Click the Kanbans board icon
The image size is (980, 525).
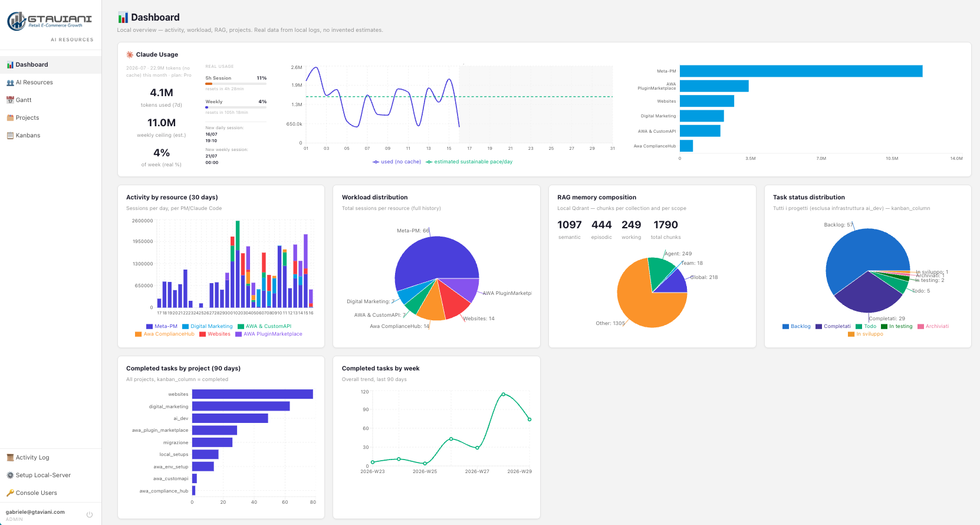tap(10, 136)
